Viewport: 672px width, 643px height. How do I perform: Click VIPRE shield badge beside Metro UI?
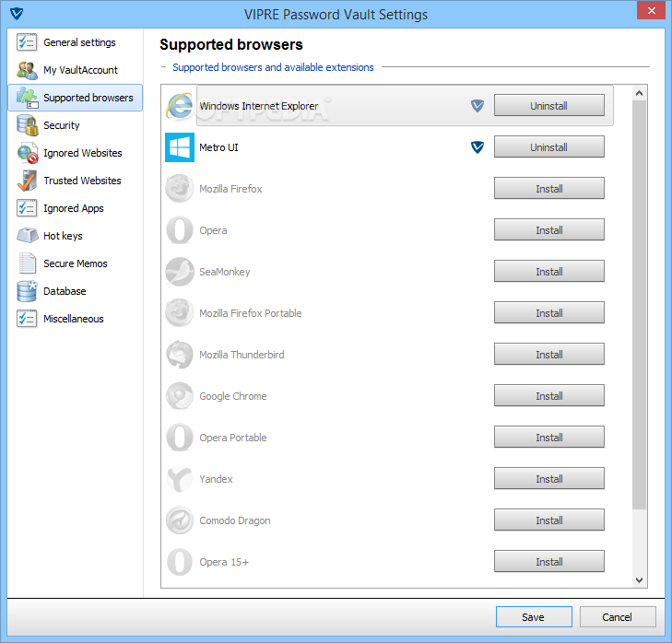(477, 147)
